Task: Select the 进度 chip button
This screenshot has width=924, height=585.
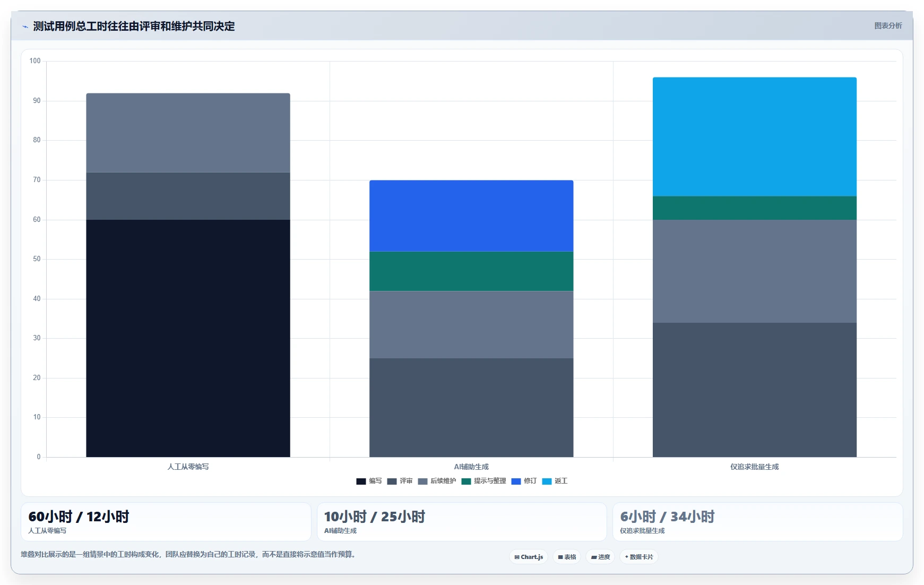Action: click(x=600, y=557)
